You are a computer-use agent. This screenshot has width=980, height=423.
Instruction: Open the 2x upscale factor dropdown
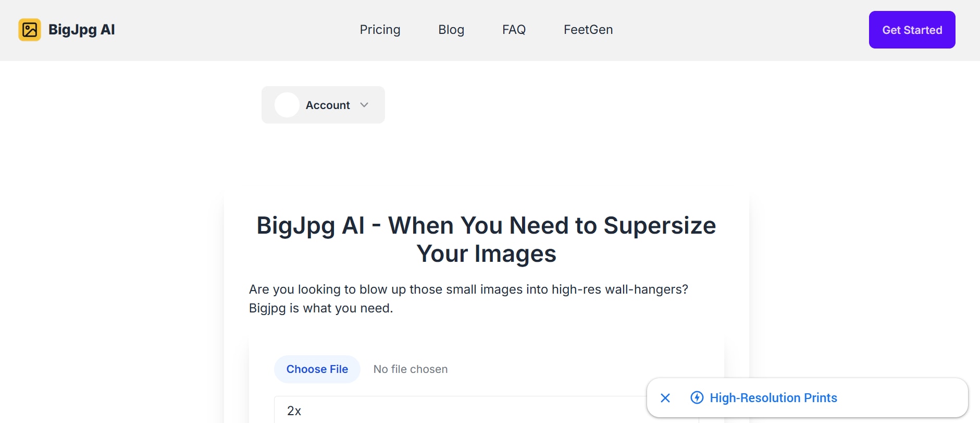458,410
